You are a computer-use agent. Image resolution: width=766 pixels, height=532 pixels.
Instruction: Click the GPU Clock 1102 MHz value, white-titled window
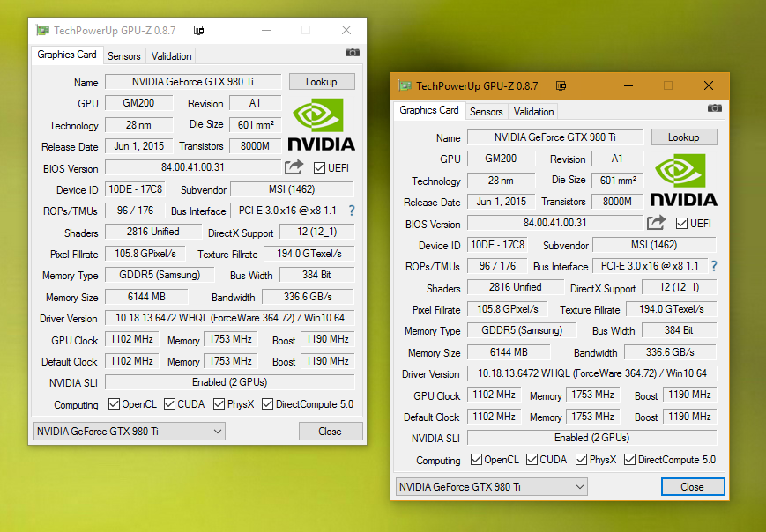pos(132,339)
